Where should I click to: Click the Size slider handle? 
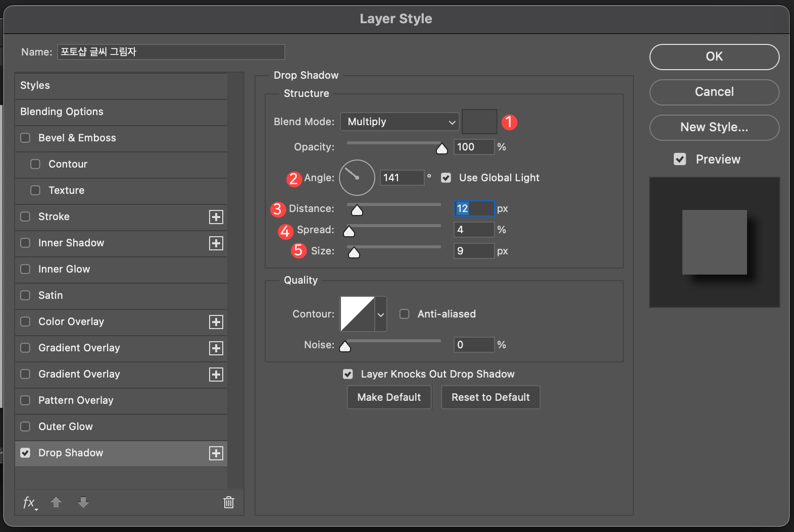354,252
